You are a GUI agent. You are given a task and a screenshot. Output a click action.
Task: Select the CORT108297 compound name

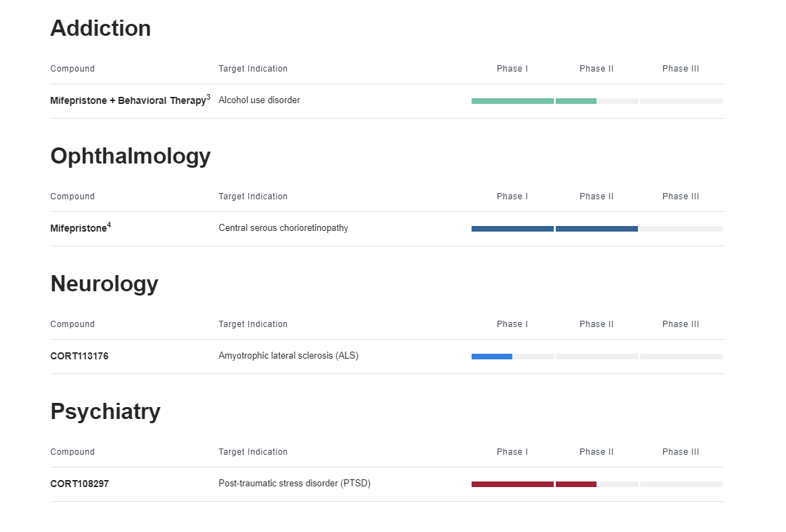tap(79, 484)
